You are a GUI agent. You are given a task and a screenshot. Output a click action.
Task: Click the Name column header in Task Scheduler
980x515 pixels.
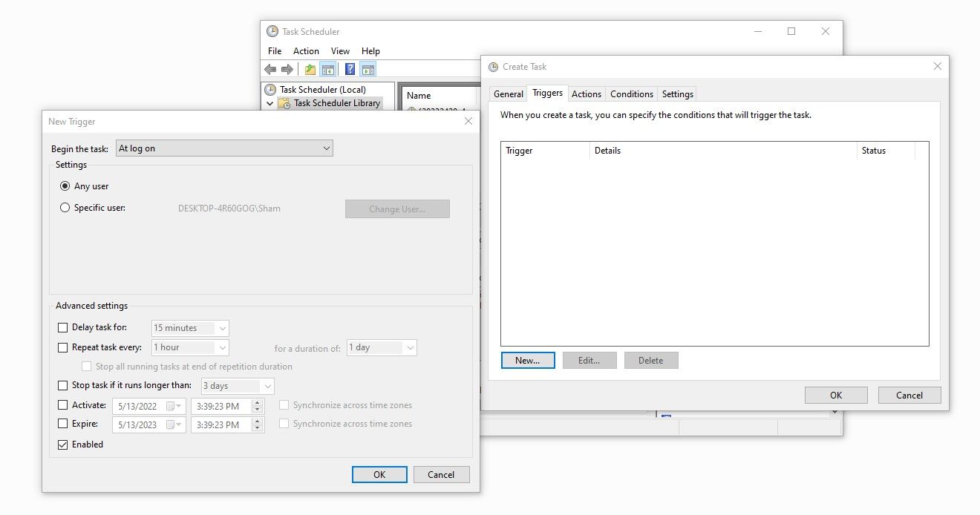click(440, 95)
